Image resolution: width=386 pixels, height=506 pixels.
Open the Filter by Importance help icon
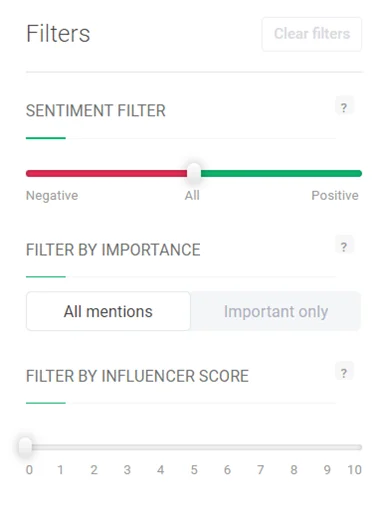tap(344, 246)
